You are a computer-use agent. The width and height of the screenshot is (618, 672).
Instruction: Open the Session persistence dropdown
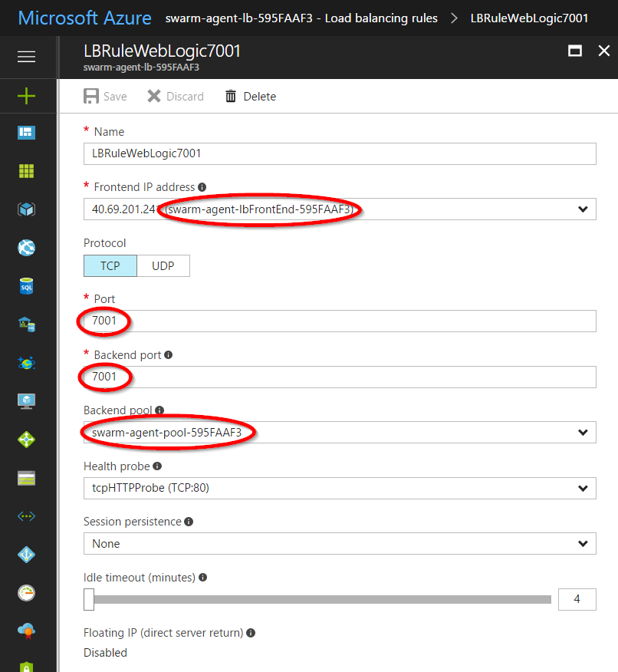(x=582, y=543)
